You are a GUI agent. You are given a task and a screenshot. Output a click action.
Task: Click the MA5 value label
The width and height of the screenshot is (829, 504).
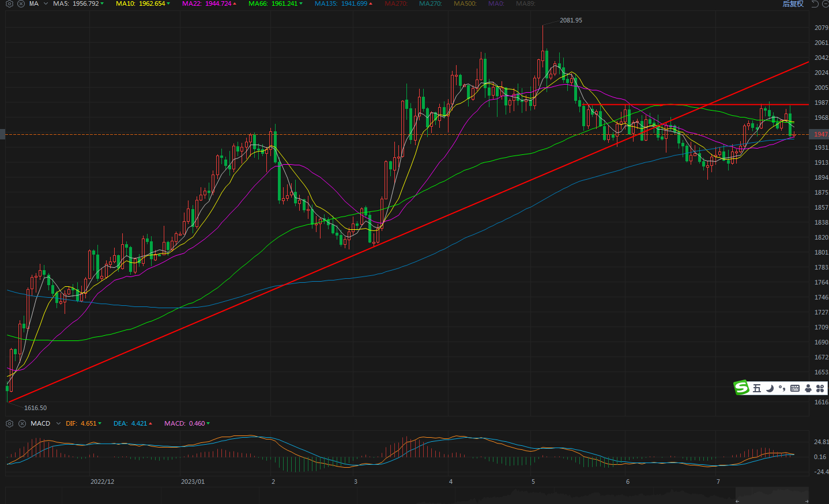pos(78,3)
